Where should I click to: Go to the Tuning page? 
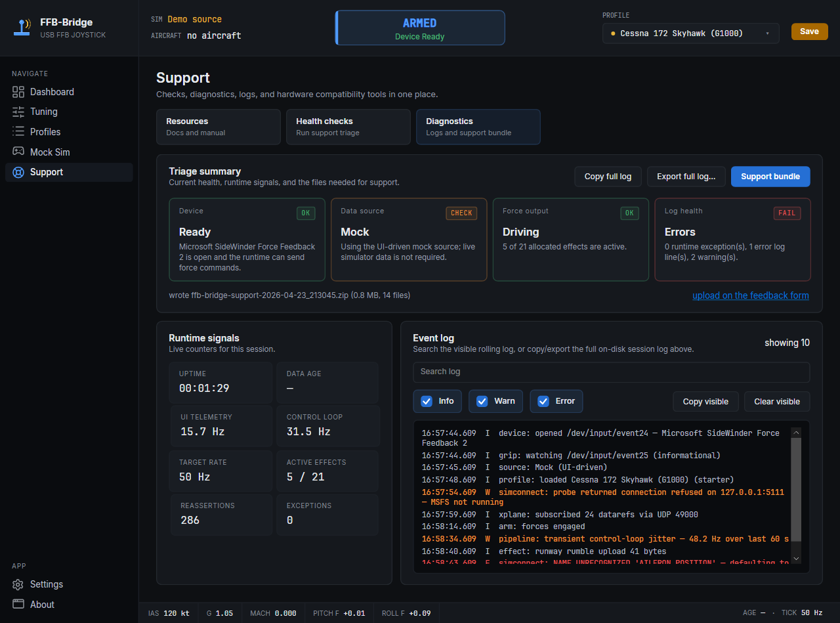pyautogui.click(x=69, y=112)
